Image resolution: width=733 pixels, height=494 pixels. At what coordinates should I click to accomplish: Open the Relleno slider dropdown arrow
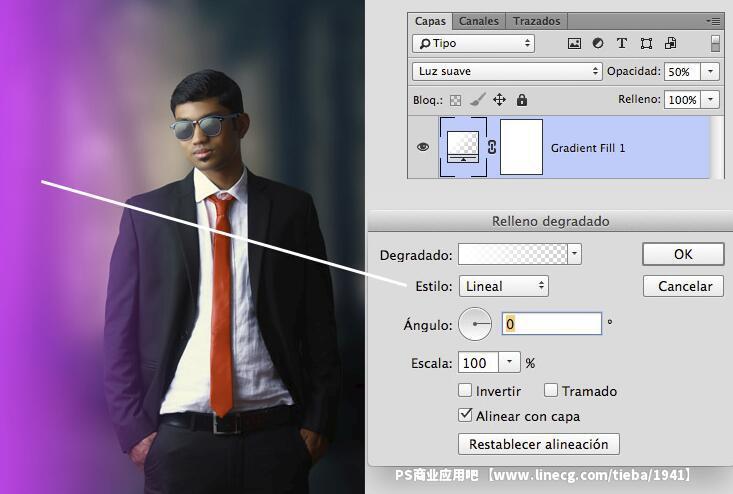710,100
